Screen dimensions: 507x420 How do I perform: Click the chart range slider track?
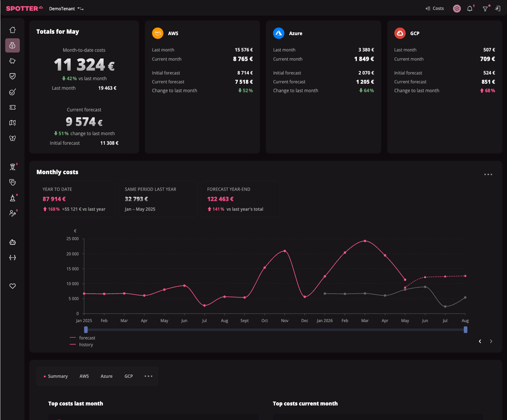click(276, 330)
